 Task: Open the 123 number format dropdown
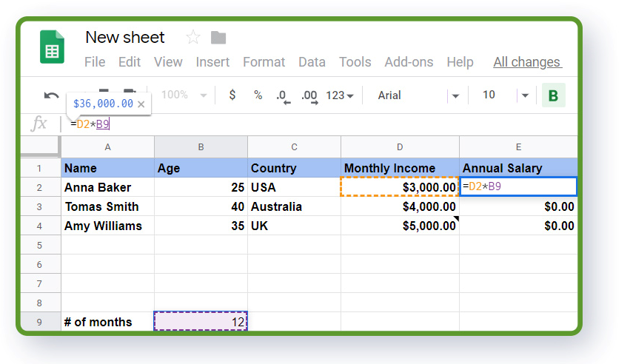(x=340, y=95)
